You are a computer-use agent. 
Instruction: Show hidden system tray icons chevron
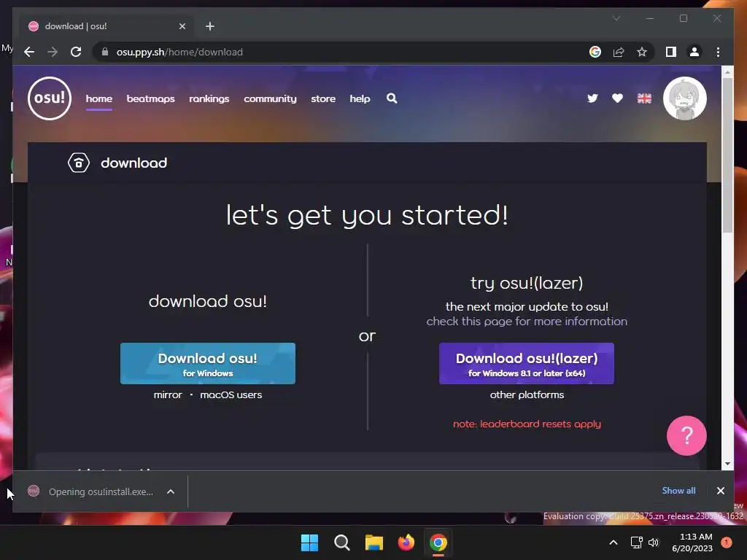(613, 542)
